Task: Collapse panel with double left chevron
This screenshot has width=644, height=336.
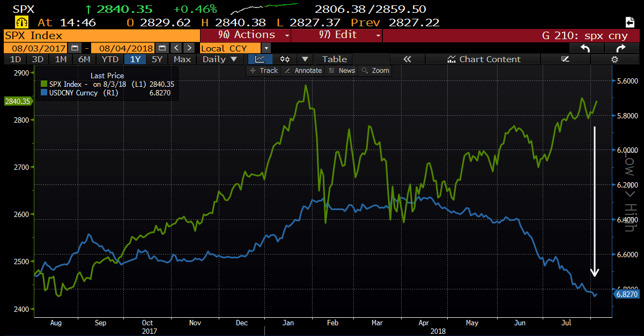Action: tap(407, 59)
